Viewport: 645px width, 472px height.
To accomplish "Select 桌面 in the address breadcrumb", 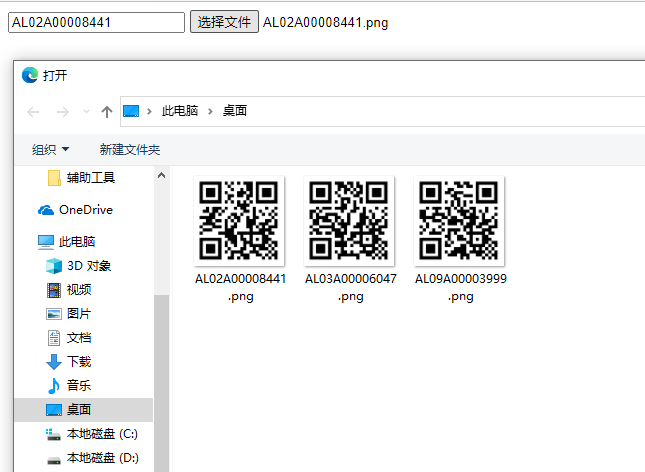I will (x=235, y=111).
